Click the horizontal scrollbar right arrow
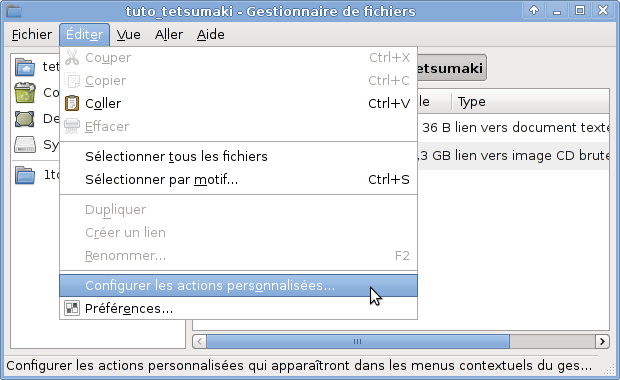 pyautogui.click(x=602, y=341)
